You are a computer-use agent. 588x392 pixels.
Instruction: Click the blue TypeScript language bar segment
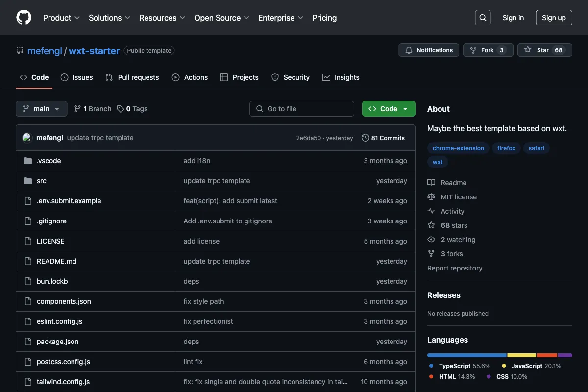click(x=467, y=355)
